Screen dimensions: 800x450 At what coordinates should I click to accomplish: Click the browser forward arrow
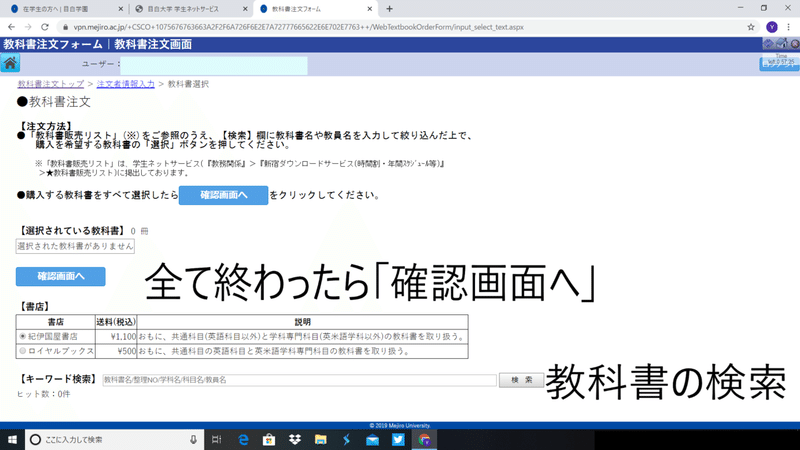(x=28, y=27)
